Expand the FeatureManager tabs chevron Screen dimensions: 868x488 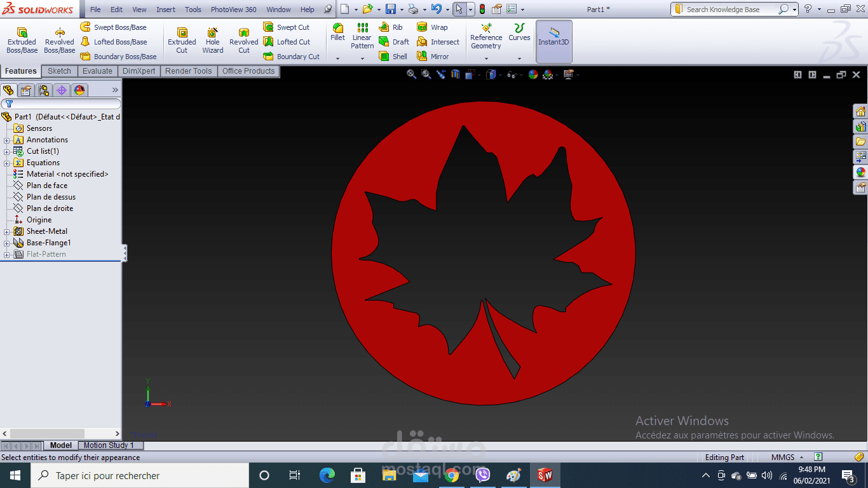pyautogui.click(x=115, y=90)
